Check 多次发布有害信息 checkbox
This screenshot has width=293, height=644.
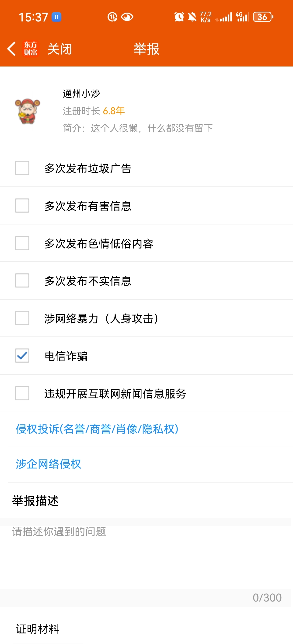point(22,206)
